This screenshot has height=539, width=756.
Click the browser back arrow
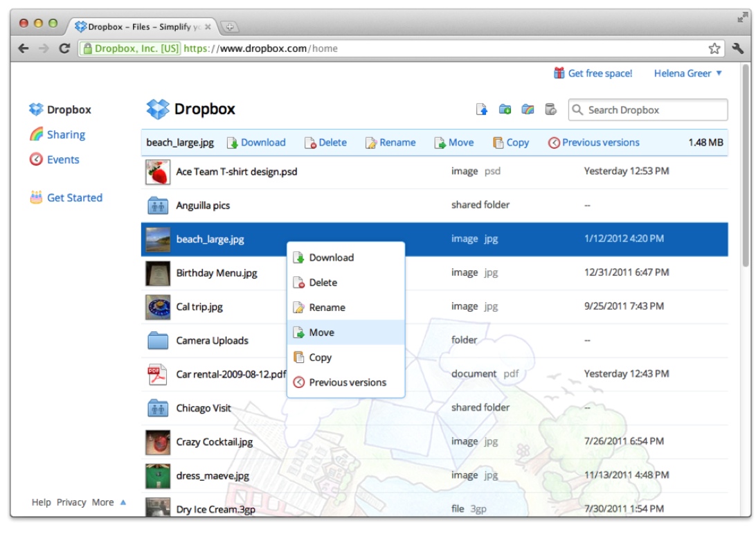(x=23, y=48)
